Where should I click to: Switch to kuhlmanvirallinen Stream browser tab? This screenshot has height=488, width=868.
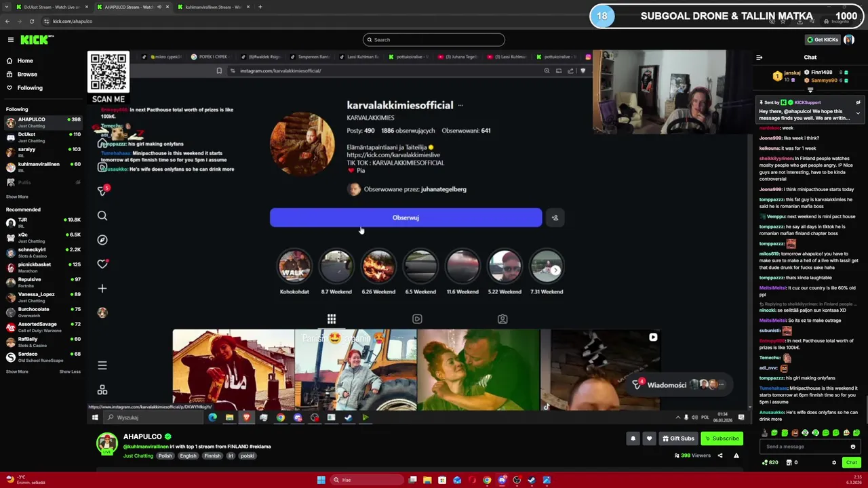[213, 7]
